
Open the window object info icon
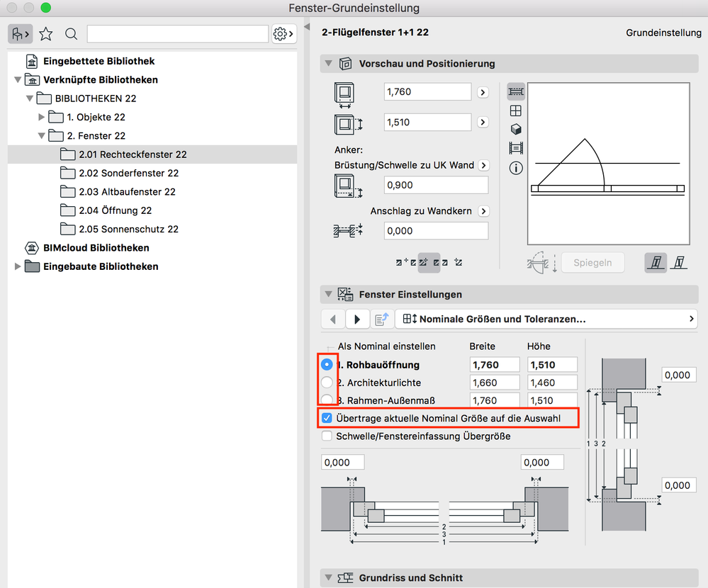[516, 168]
